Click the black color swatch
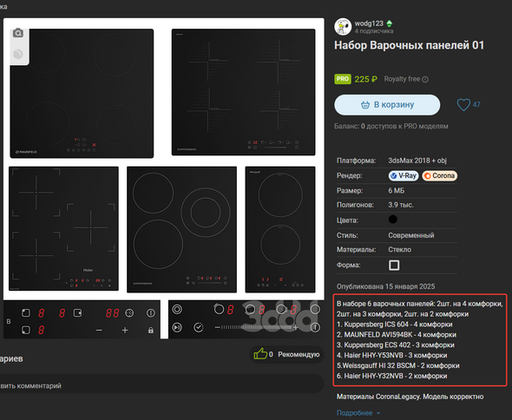512x420 pixels. (393, 220)
